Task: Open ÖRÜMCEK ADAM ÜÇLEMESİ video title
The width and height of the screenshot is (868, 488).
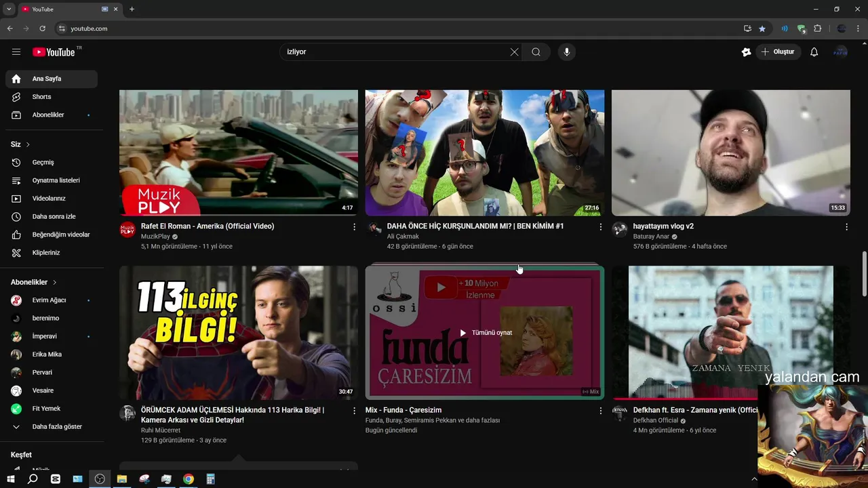Action: pyautogui.click(x=233, y=415)
